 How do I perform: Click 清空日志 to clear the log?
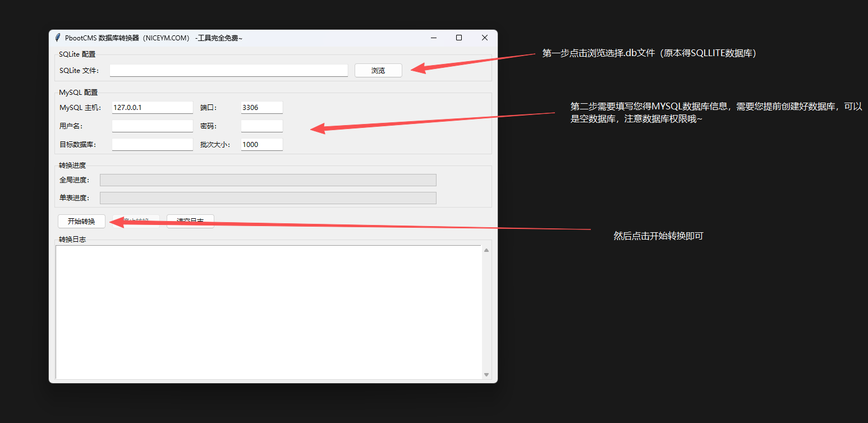190,221
